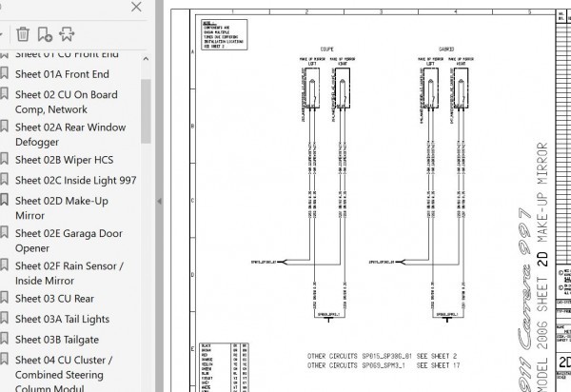Click the bookmark star icon in the panel toolbar
The image size is (571, 392).
click(x=67, y=34)
